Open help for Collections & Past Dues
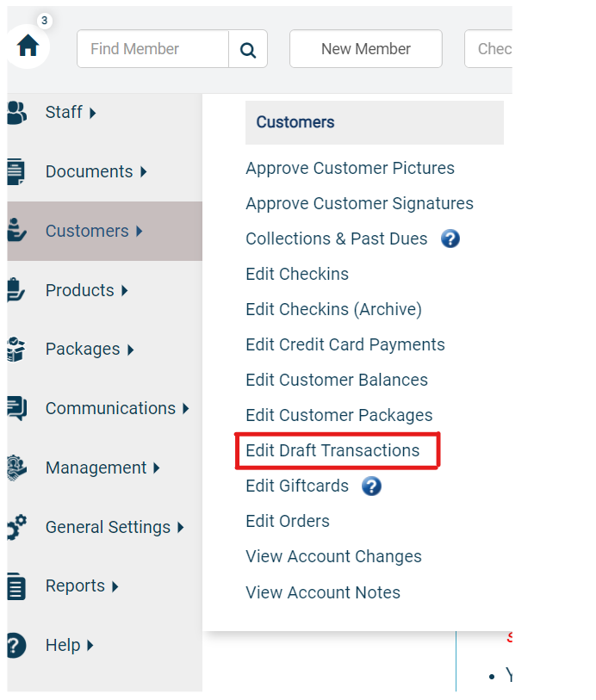596x700 pixels. pos(450,238)
